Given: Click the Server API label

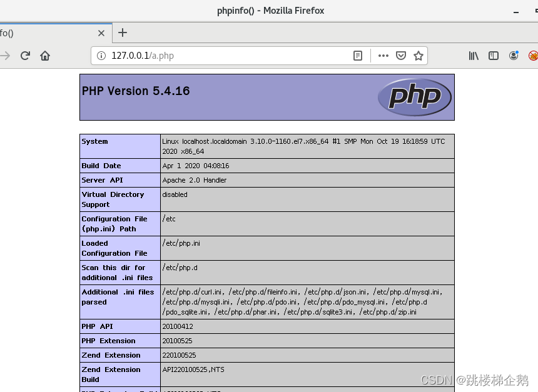Looking at the screenshot, I should pyautogui.click(x=102, y=180).
